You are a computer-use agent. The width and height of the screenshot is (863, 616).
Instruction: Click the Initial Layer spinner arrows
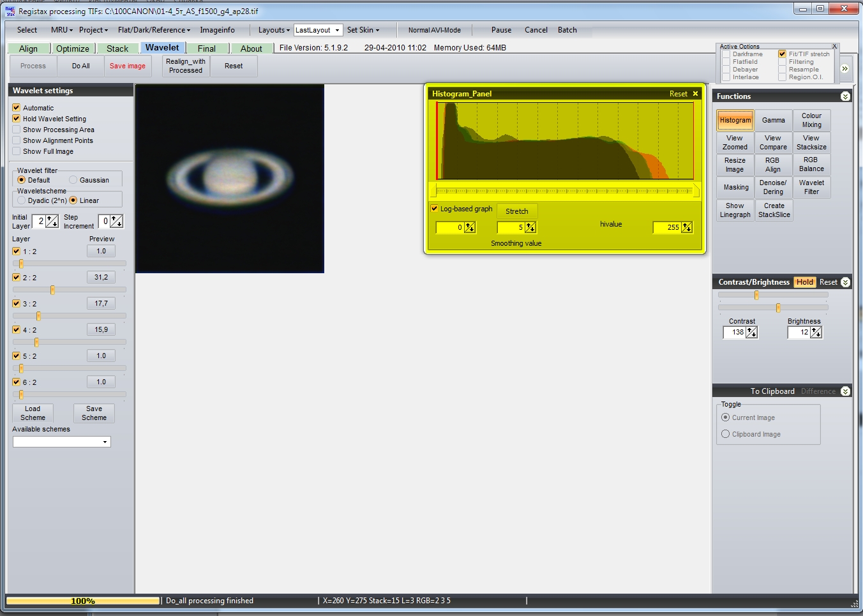pyautogui.click(x=52, y=222)
